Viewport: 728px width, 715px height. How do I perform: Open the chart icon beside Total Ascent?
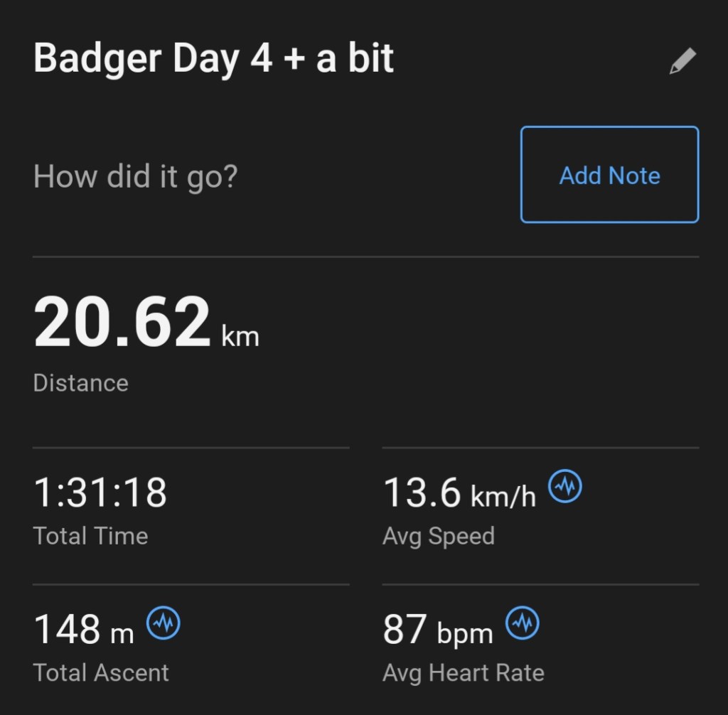coord(164,624)
